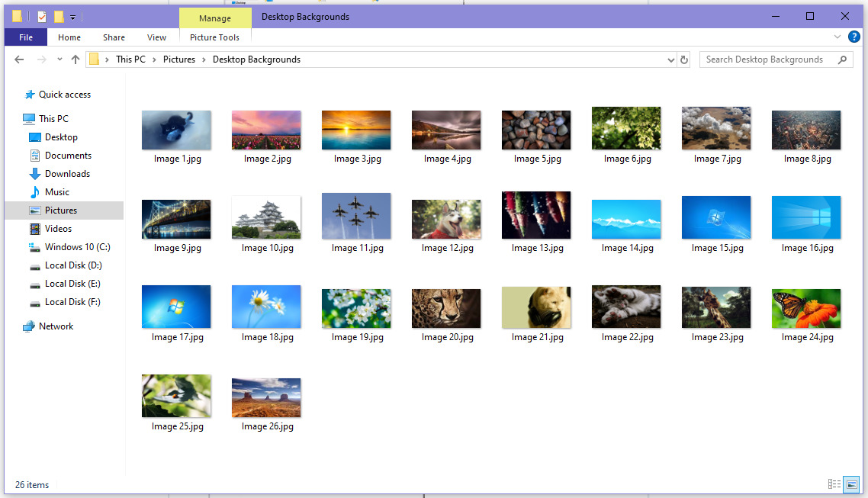868x498 pixels.
Task: Refresh the Desktop Backgrounds folder
Action: tap(684, 59)
